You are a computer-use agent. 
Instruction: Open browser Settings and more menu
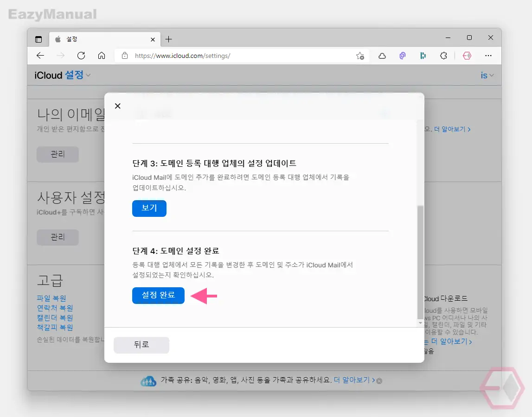(x=488, y=56)
